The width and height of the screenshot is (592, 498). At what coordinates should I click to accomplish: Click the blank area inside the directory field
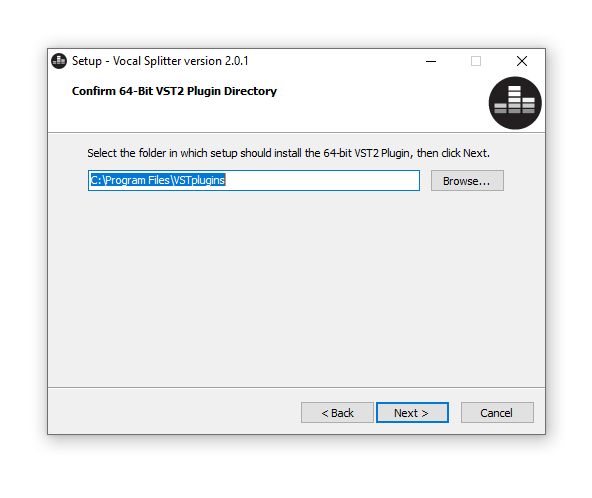click(322, 180)
